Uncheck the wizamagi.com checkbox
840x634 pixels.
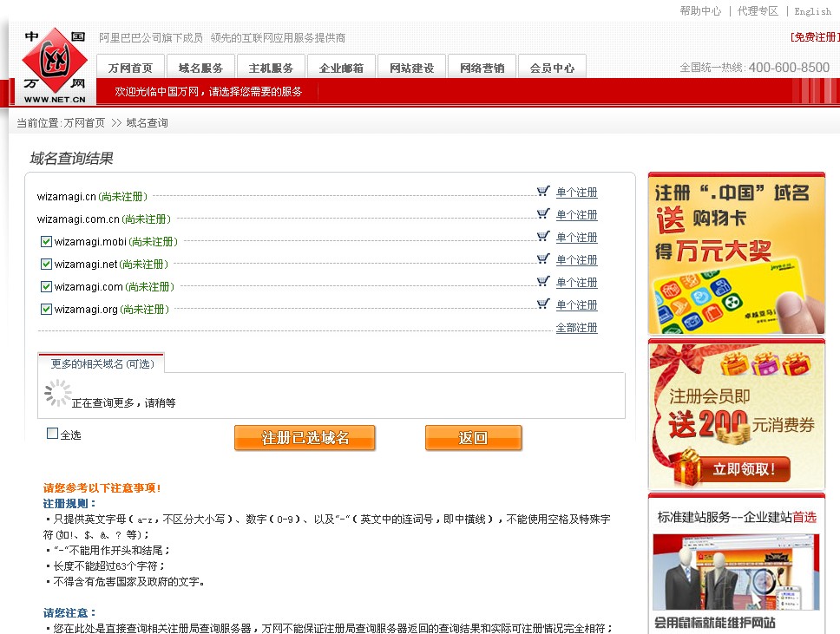(46, 286)
